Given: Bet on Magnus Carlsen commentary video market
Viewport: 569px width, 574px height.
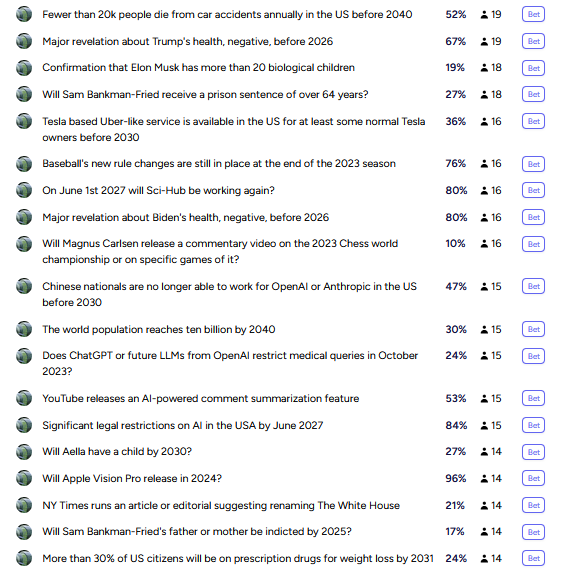Looking at the screenshot, I should pyautogui.click(x=533, y=244).
